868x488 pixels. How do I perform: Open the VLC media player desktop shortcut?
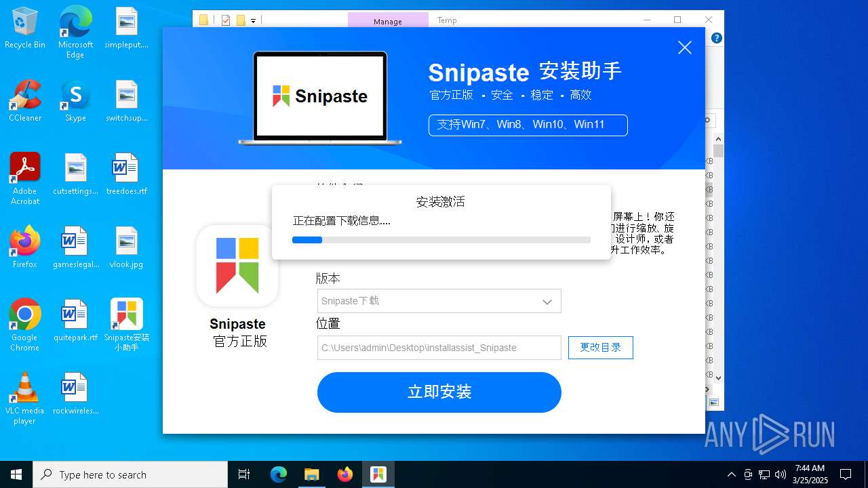coord(25,399)
